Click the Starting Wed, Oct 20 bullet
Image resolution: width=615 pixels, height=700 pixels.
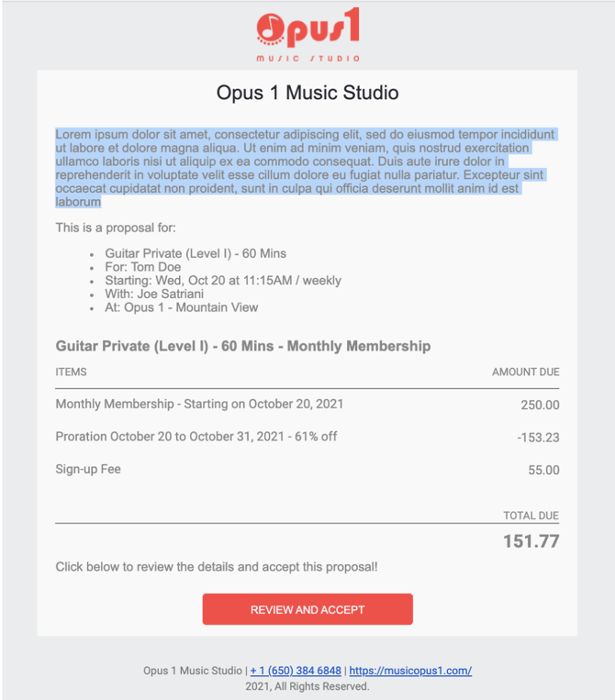[223, 281]
